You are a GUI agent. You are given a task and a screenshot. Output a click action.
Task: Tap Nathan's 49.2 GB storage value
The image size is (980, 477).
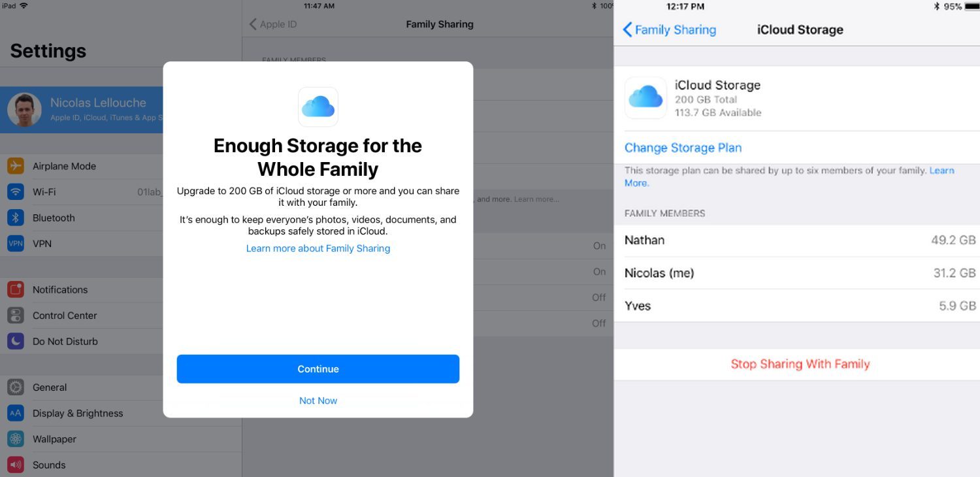point(953,240)
